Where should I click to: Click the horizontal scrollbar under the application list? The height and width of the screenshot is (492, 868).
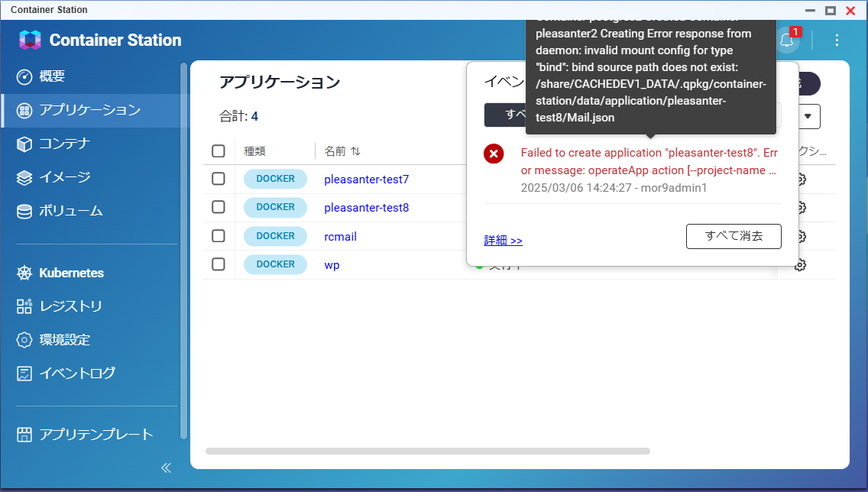pyautogui.click(x=427, y=451)
